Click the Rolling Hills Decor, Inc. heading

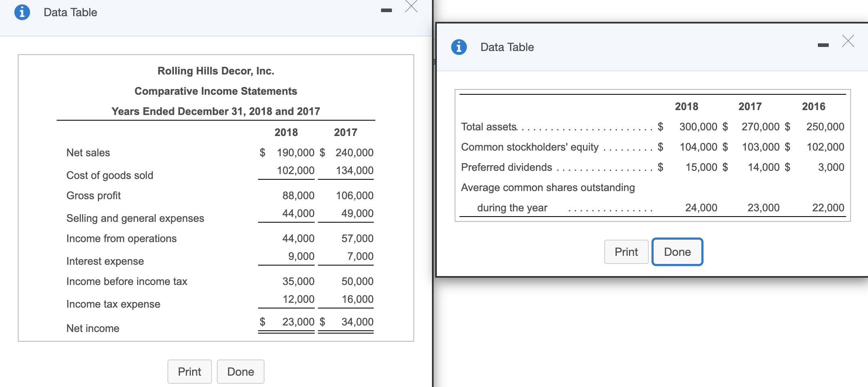pyautogui.click(x=216, y=71)
